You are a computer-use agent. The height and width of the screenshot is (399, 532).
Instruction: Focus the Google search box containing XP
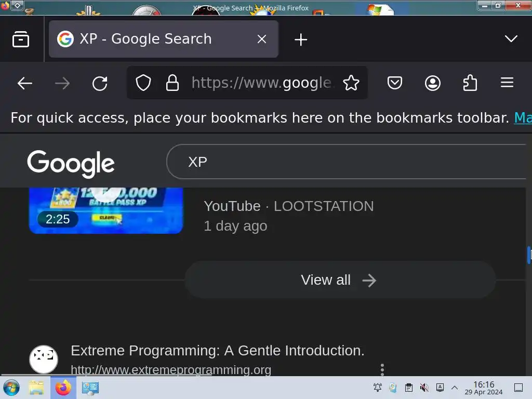(x=346, y=162)
